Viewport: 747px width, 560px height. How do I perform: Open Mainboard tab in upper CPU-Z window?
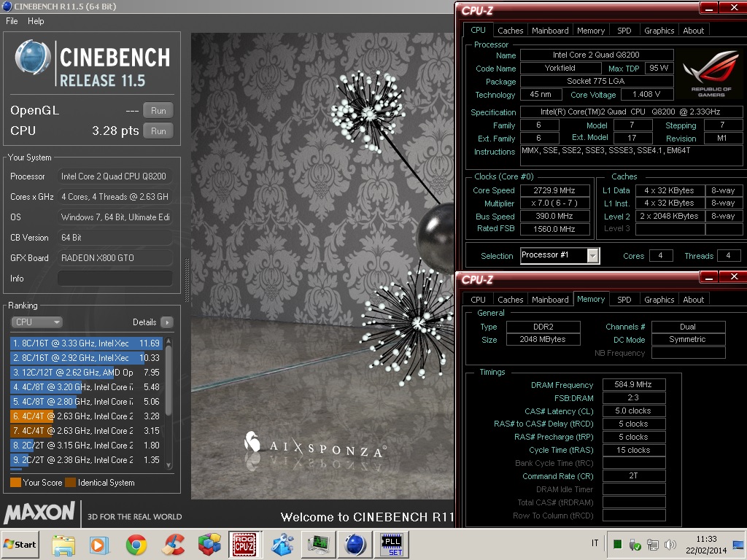(550, 31)
